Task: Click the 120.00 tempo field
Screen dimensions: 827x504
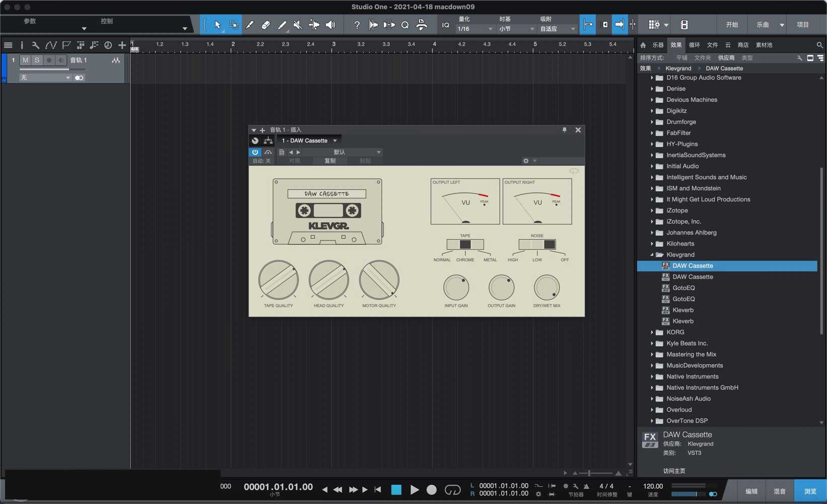Action: tap(653, 486)
